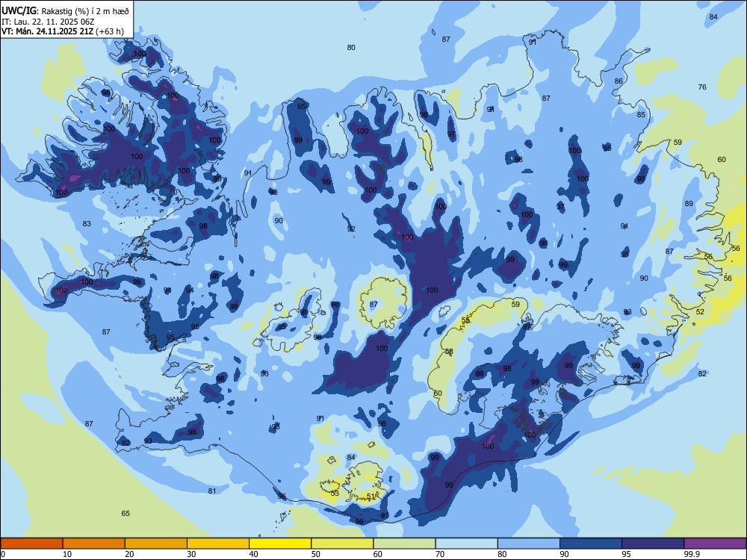Image resolution: width=747 pixels, height=560 pixels.
Task: Click the humidity value '65' on the map
Action: 125,514
